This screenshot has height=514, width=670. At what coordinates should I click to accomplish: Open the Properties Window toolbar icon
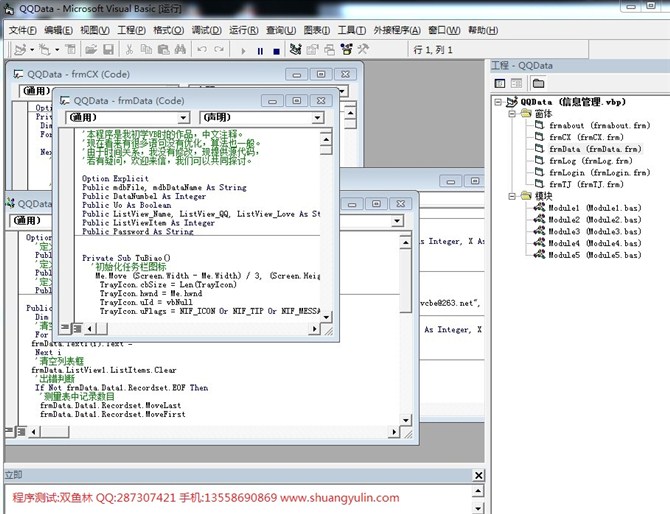[312, 50]
